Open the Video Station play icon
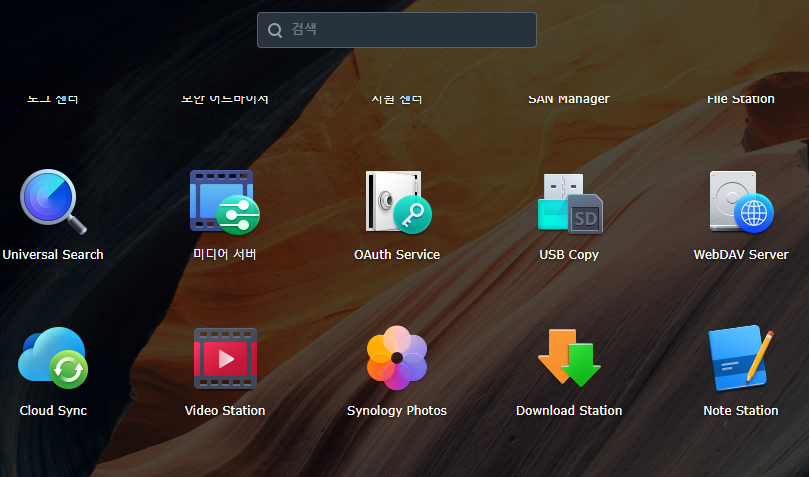Image resolution: width=809 pixels, height=477 pixels. pos(225,358)
